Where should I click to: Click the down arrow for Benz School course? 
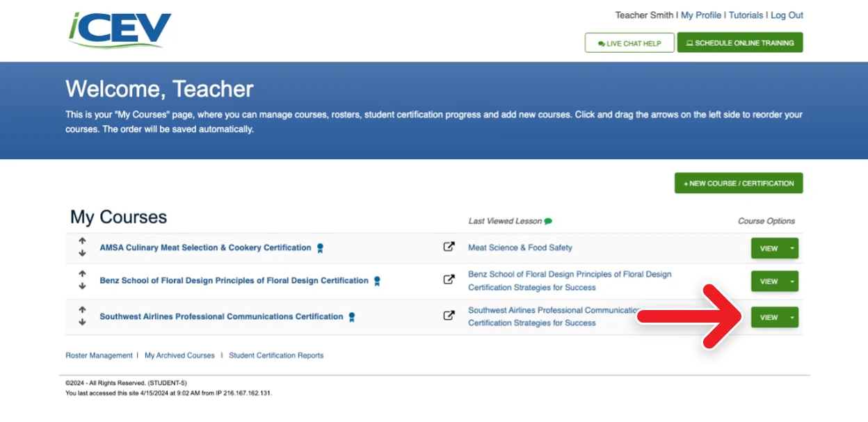pos(82,286)
